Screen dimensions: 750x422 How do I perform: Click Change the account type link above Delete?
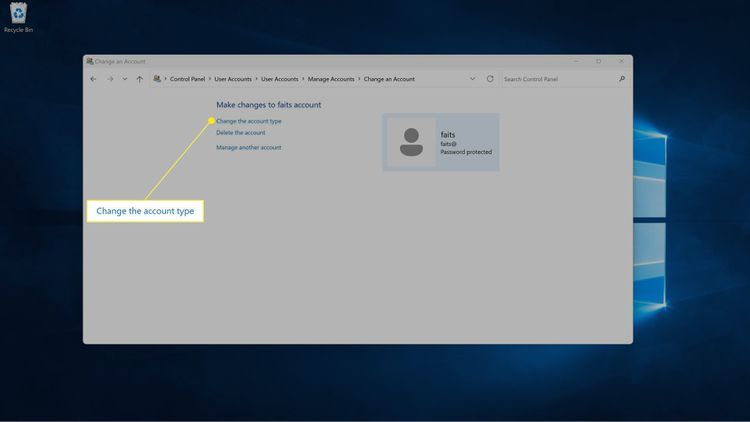[x=248, y=121]
